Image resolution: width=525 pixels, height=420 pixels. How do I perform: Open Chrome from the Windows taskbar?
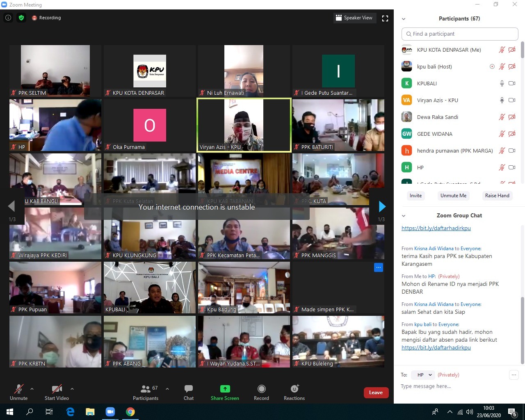(130, 412)
